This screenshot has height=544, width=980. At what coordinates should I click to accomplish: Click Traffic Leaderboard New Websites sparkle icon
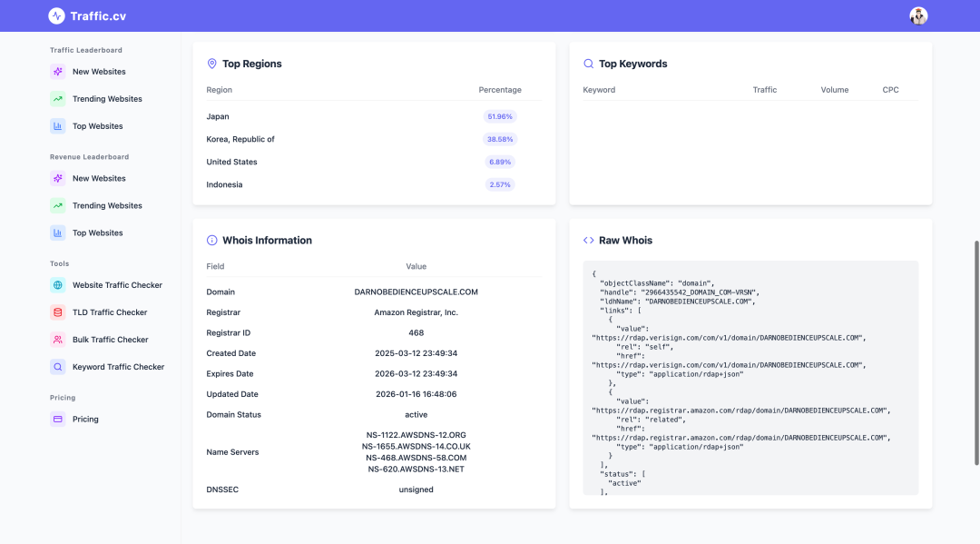[57, 71]
